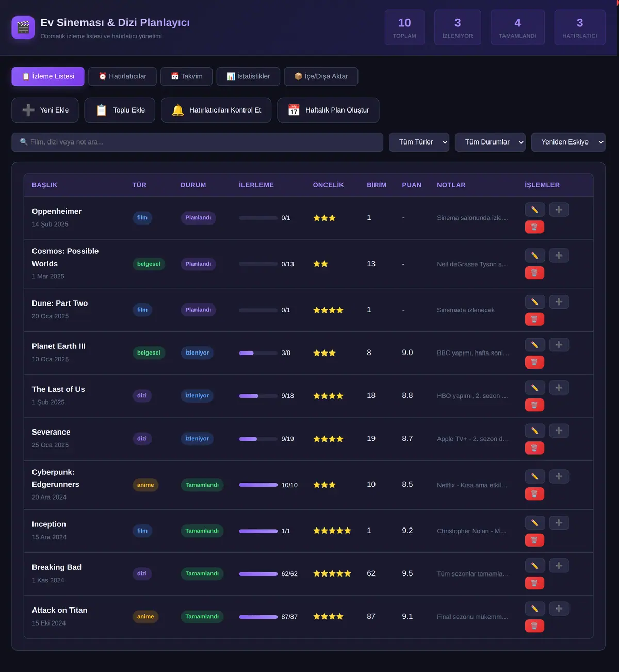Edit the Severance row
Viewport: 619px width, 672px height.
534,430
